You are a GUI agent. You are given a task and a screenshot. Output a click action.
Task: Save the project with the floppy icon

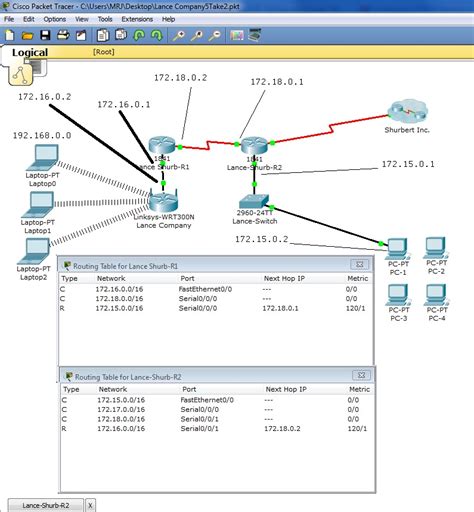45,35
